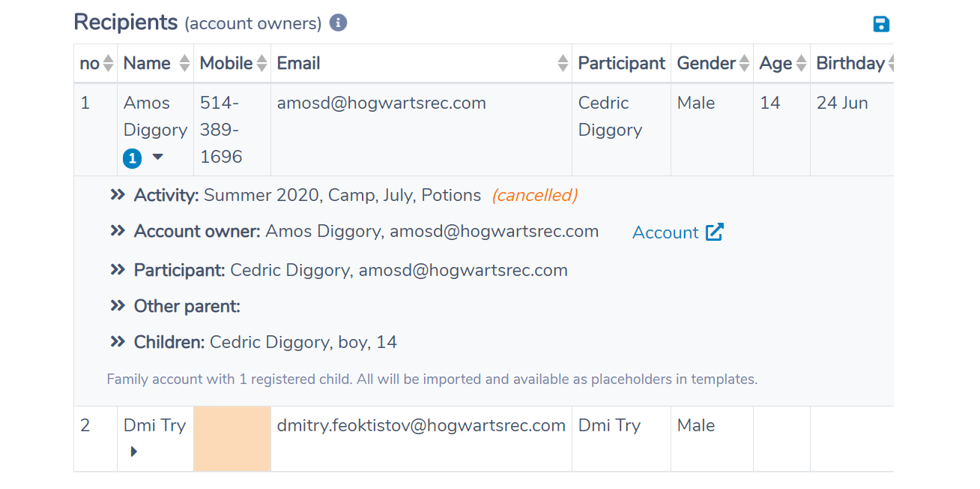Screen dimensions: 980x489
Task: Collapse Amos Diggory details arrow
Action: coord(157,157)
